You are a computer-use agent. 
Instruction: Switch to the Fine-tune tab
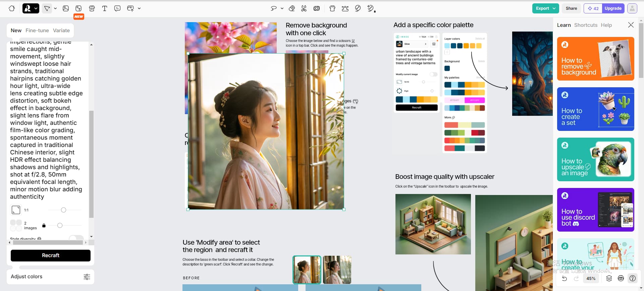[x=37, y=31]
